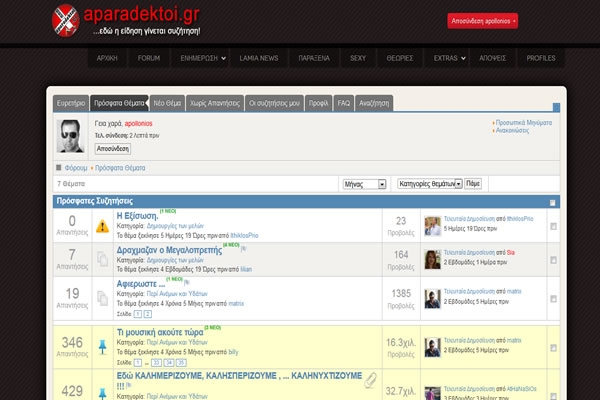Screen dimensions: 600x400
Task: Open matrix avatar on Αφιερωστε row
Action: [432, 299]
